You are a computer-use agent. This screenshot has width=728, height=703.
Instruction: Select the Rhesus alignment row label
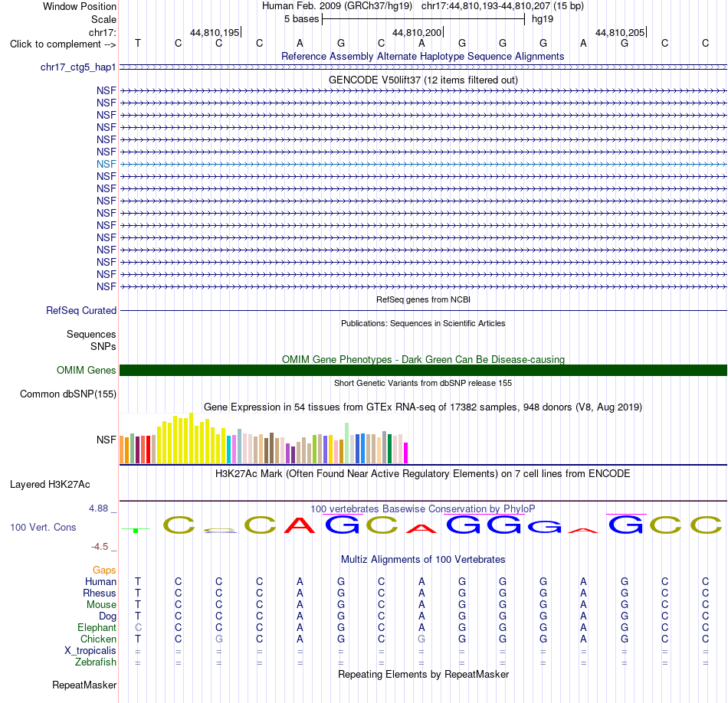tap(100, 593)
